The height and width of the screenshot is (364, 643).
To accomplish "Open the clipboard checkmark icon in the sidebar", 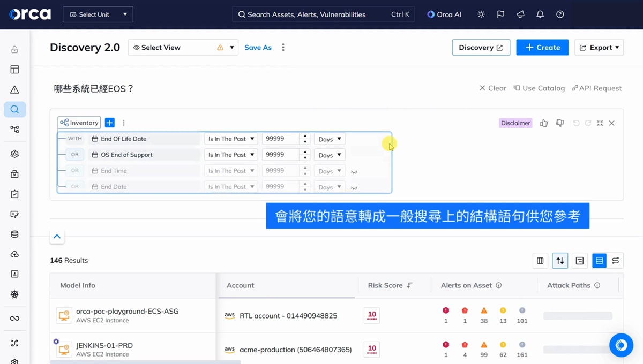I will [x=14, y=194].
